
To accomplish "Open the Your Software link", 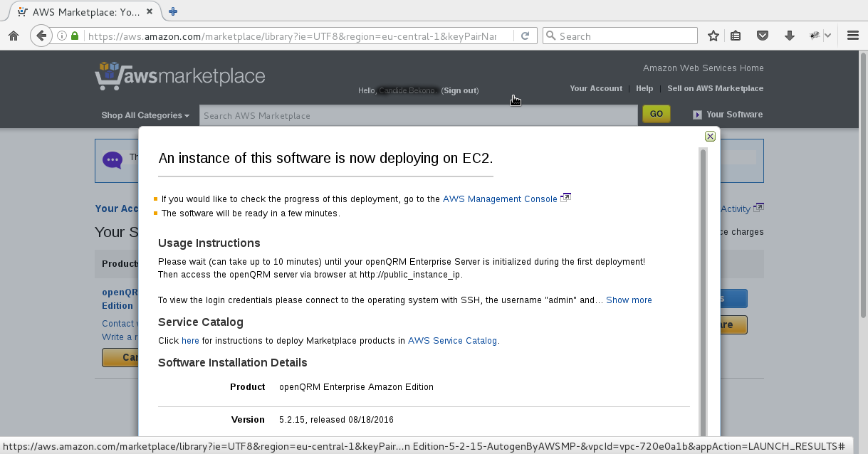I will pos(734,115).
